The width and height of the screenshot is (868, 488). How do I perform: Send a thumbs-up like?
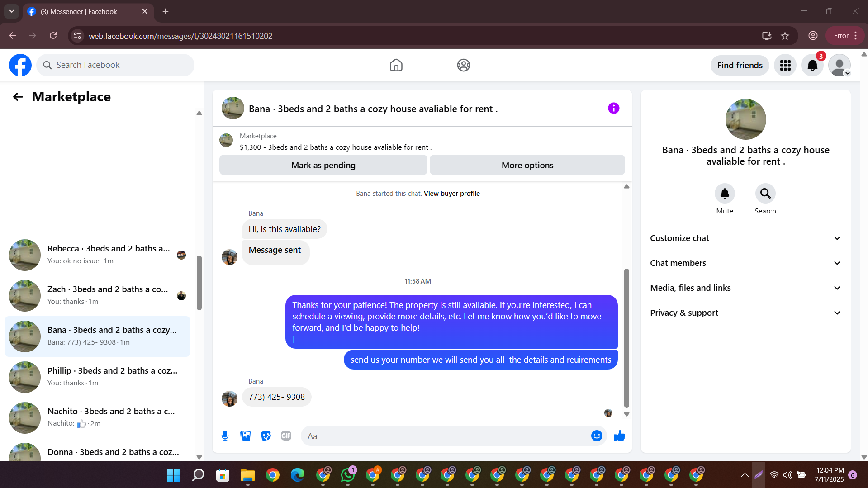(x=619, y=436)
